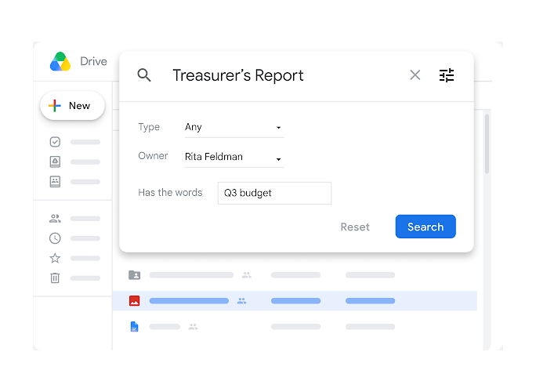Click the Reset button

(355, 227)
